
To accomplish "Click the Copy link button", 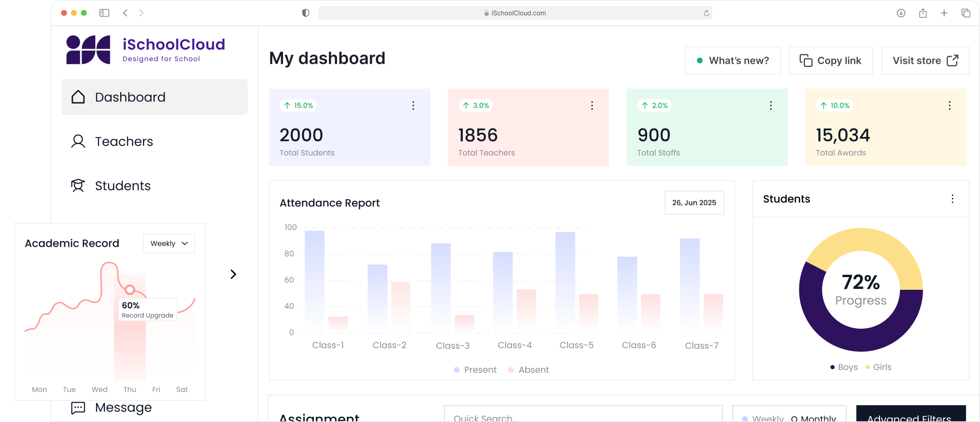I will point(830,60).
